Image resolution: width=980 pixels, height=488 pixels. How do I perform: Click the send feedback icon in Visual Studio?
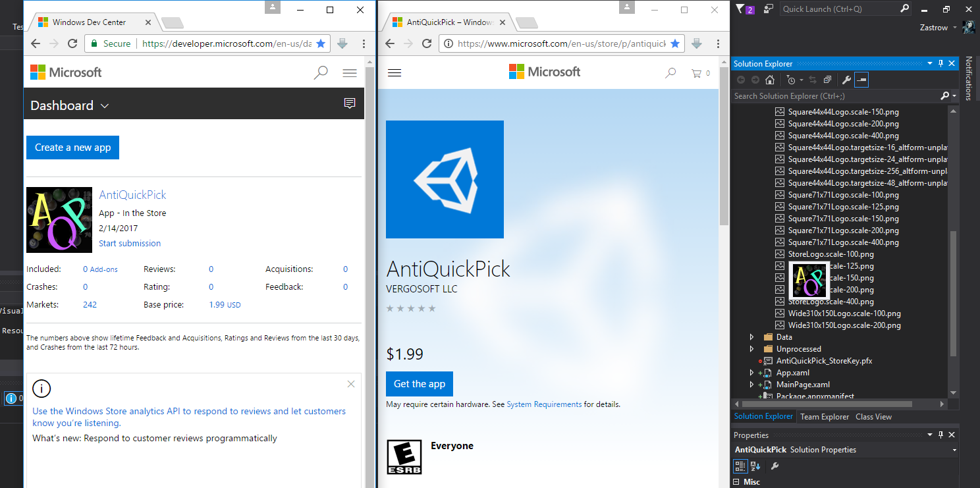pyautogui.click(x=769, y=9)
